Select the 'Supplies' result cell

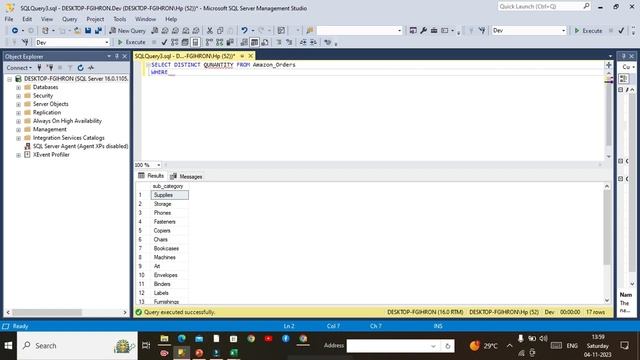(170, 195)
